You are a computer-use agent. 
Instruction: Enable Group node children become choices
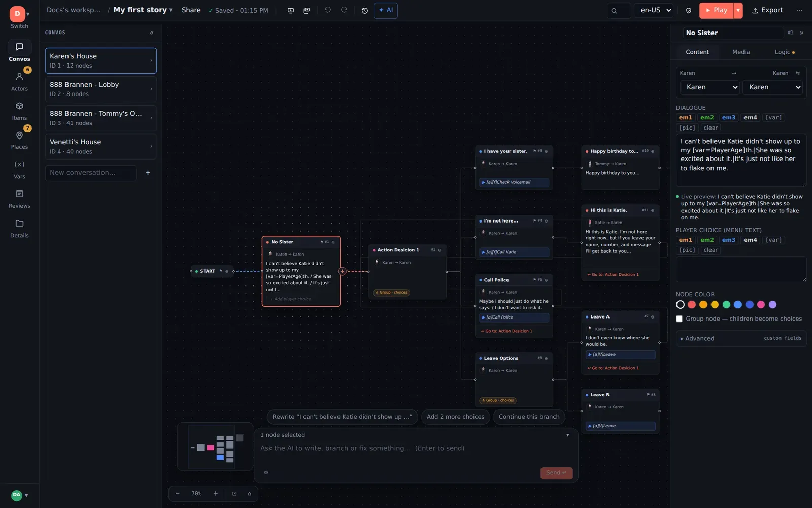coord(679,319)
